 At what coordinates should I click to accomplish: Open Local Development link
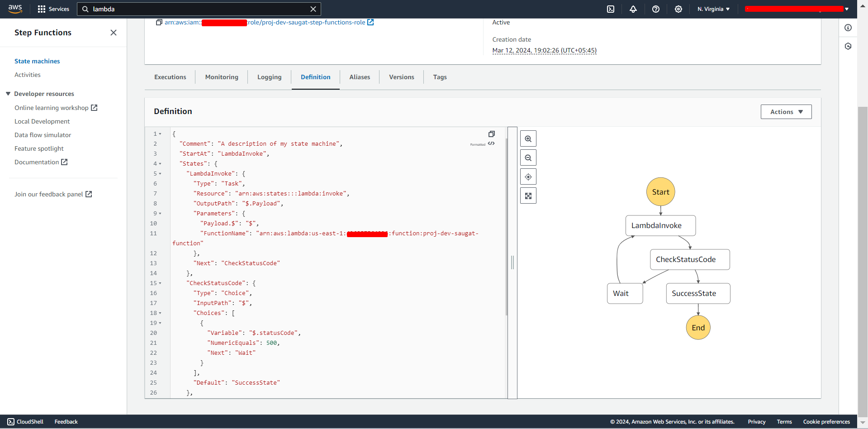pyautogui.click(x=42, y=121)
